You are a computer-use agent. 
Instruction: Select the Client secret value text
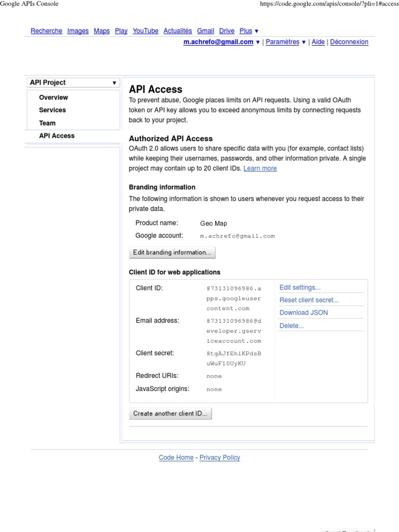click(x=234, y=358)
